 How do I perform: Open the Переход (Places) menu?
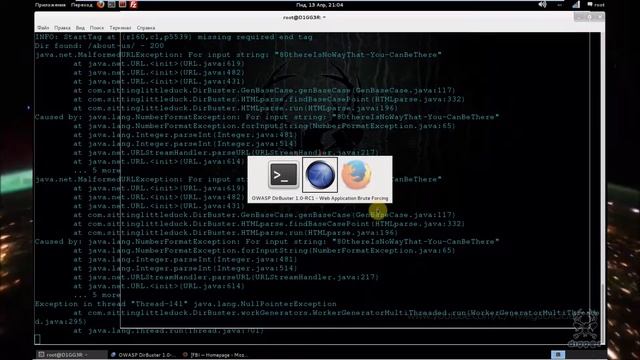pyautogui.click(x=82, y=5)
